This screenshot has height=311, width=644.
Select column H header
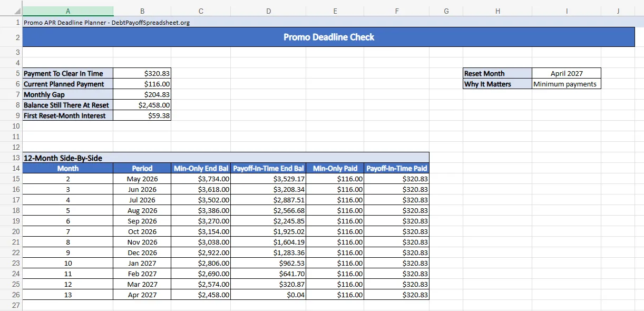click(497, 11)
